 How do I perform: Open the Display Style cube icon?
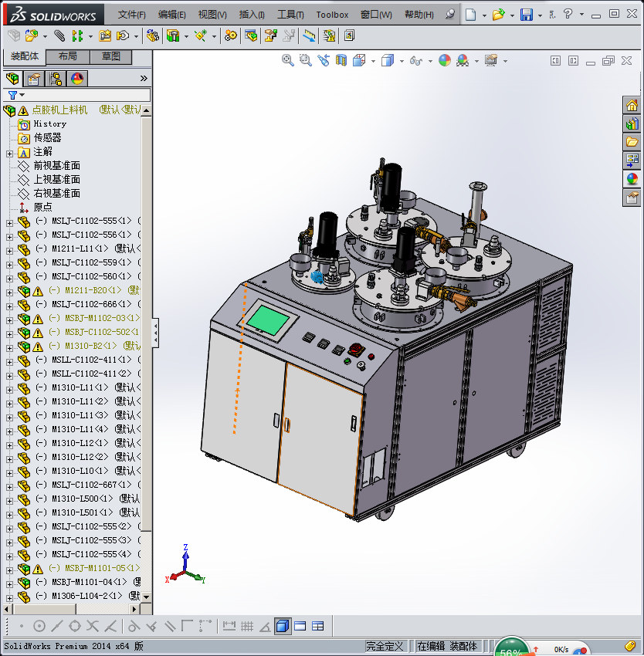click(388, 61)
